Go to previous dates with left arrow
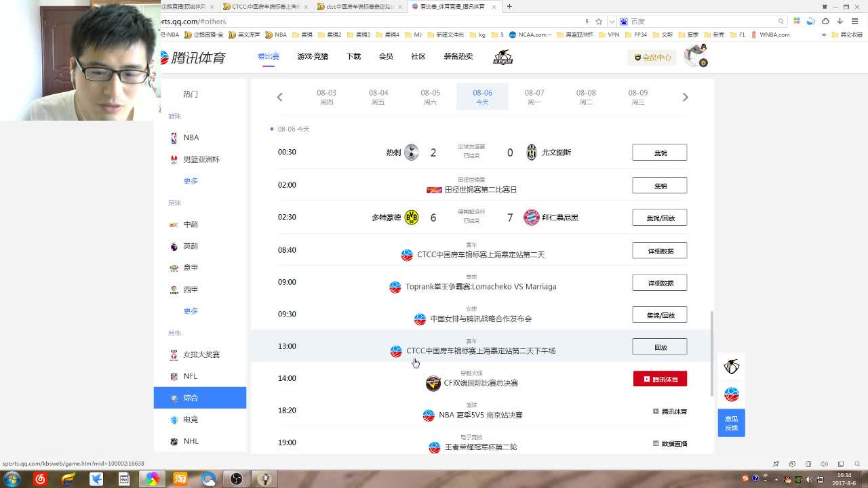This screenshot has height=488, width=868. 279,98
